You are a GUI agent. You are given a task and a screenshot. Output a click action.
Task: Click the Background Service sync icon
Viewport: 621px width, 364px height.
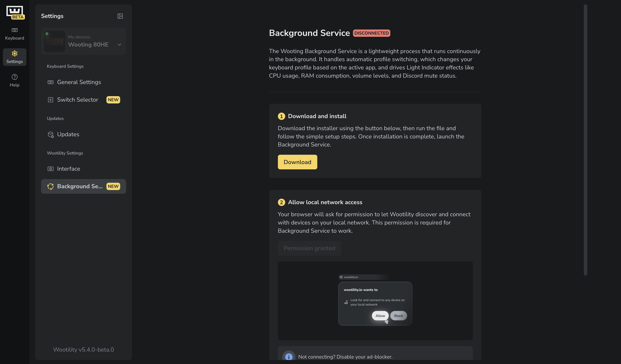tap(51, 186)
